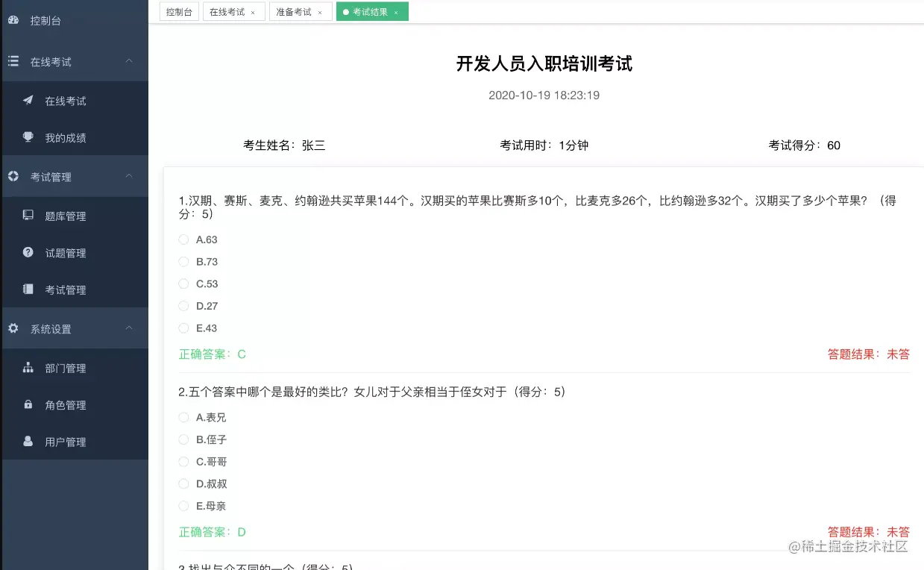Select option B.73 radio button

pos(183,262)
